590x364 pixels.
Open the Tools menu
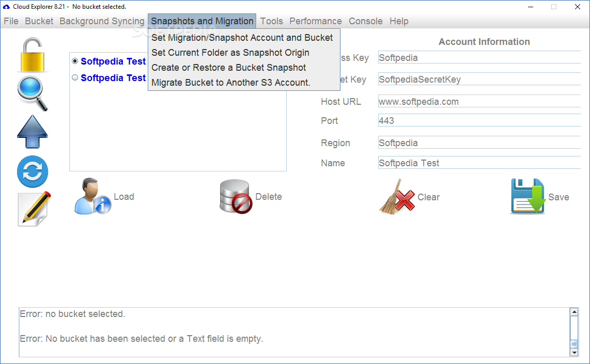pyautogui.click(x=271, y=21)
